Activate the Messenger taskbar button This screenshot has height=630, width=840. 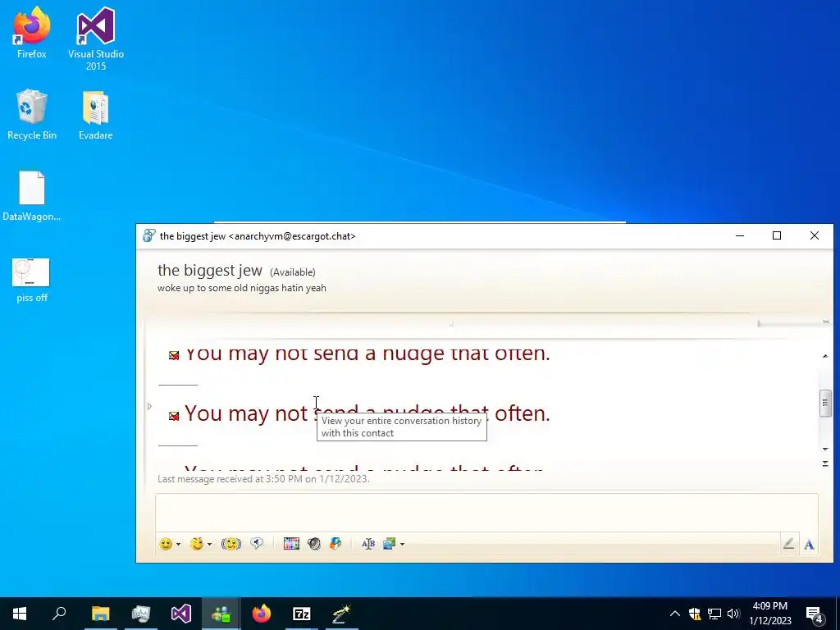(x=221, y=614)
